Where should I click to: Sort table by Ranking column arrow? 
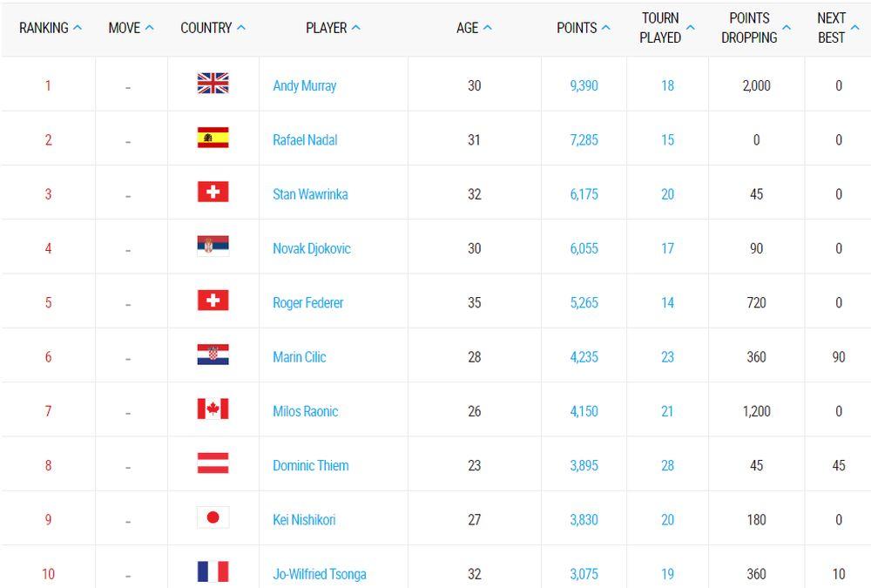tap(78, 27)
